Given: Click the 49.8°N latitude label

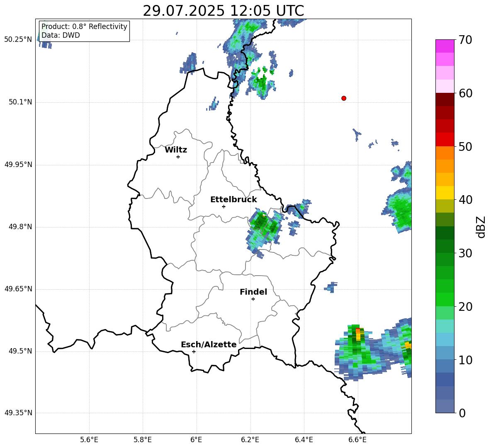Looking at the screenshot, I should pyautogui.click(x=20, y=227).
